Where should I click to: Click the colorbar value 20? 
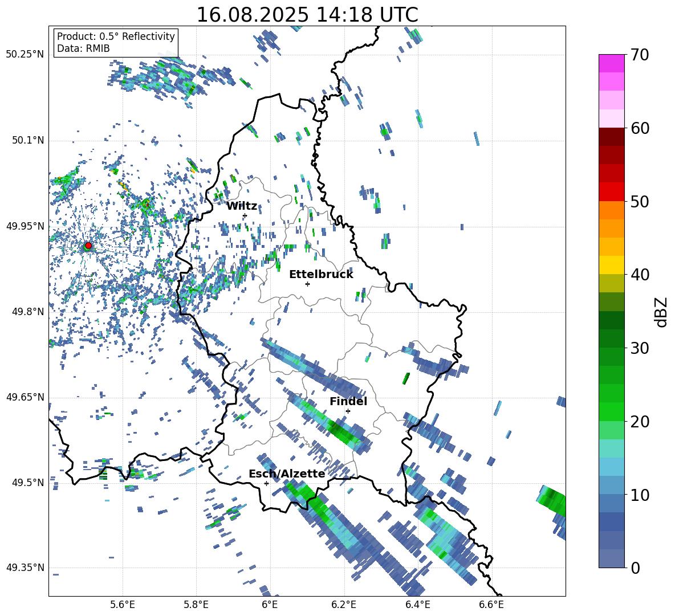(640, 422)
